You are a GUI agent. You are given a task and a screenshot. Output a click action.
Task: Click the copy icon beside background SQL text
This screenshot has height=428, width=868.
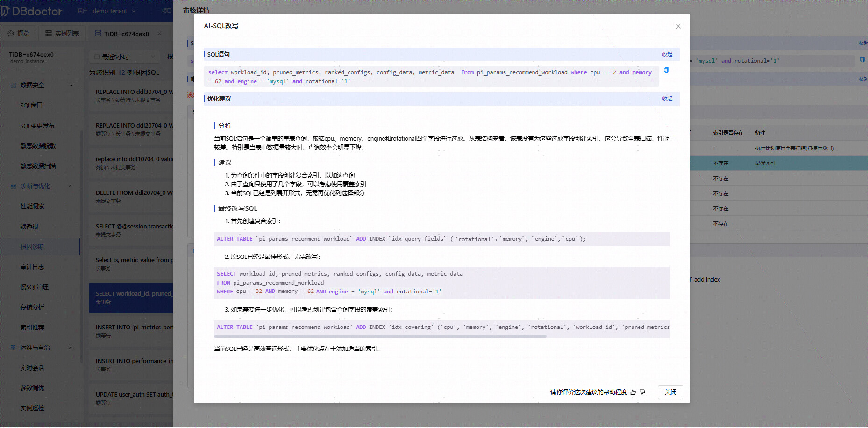862,60
